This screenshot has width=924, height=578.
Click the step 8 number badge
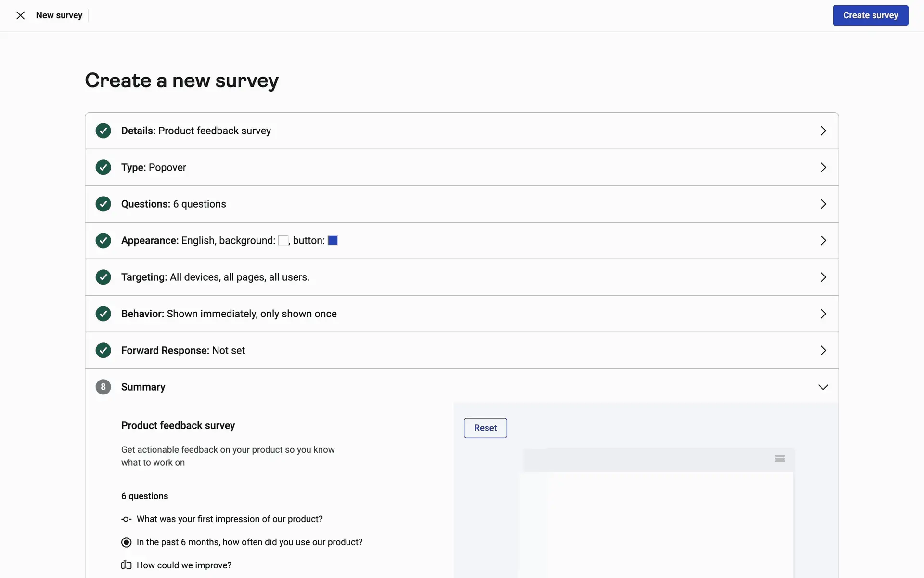point(103,387)
